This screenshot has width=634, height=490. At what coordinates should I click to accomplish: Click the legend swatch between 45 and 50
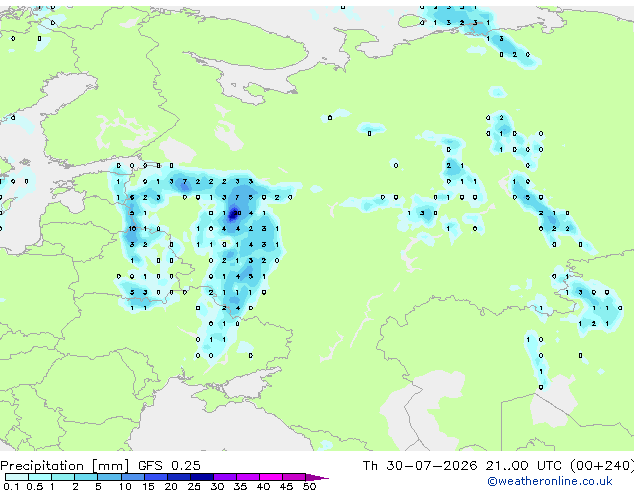coord(294,477)
